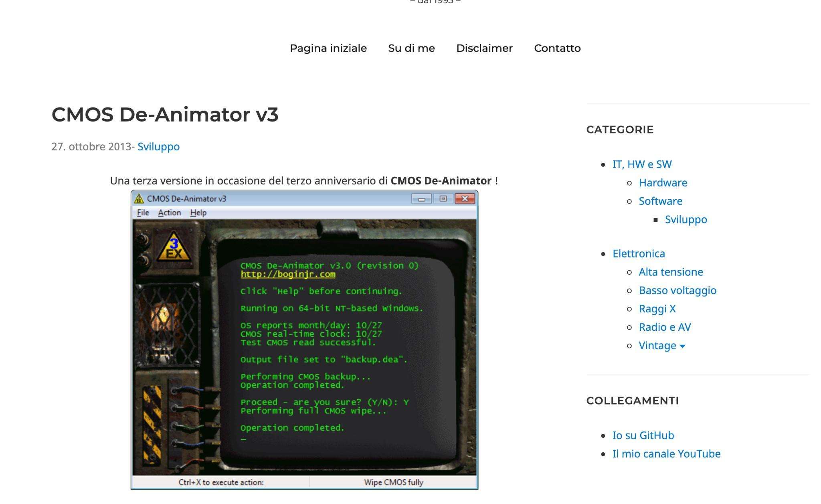Open the http://boginjr.com link in app
The height and width of the screenshot is (504, 821).
pos(287,274)
